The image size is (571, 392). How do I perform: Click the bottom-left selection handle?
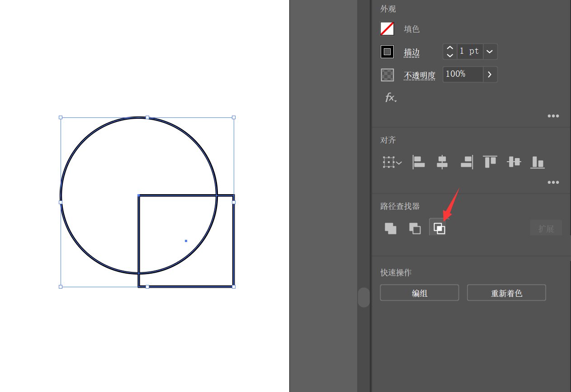(x=61, y=286)
